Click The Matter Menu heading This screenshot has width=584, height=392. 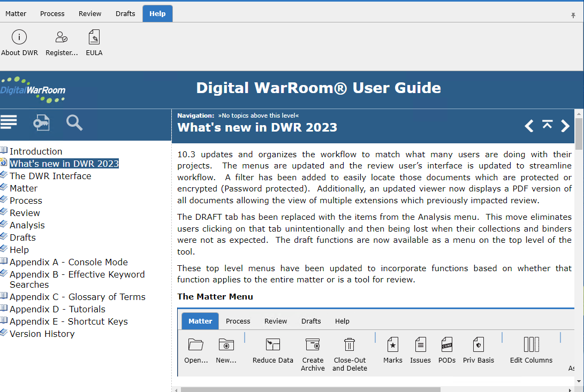tap(215, 297)
